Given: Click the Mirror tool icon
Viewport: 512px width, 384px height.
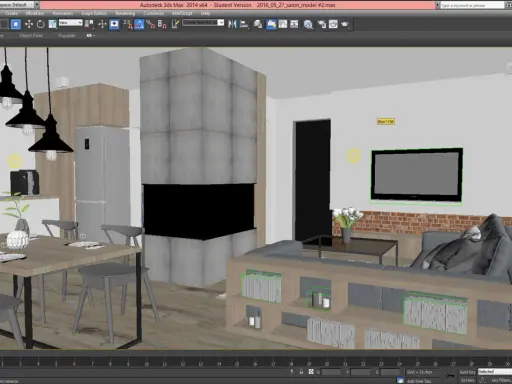Looking at the screenshot, I should (x=232, y=24).
